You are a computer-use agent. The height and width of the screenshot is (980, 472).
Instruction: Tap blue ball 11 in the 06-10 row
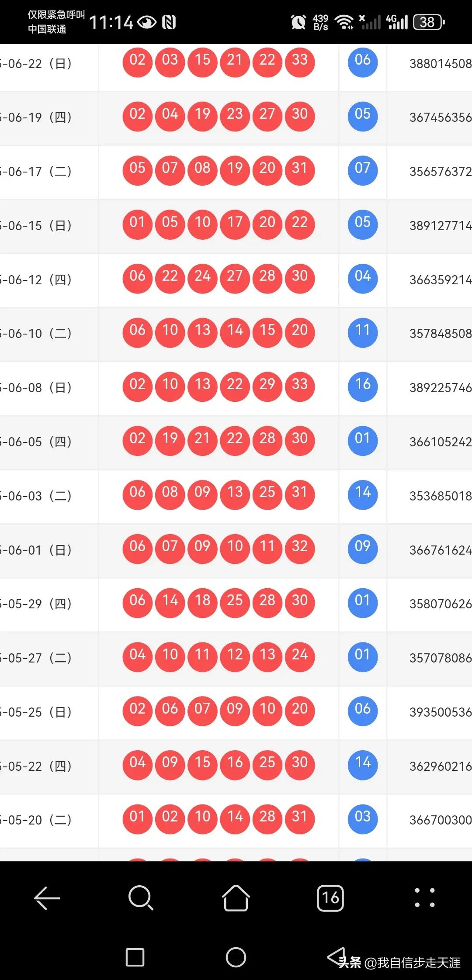click(363, 331)
